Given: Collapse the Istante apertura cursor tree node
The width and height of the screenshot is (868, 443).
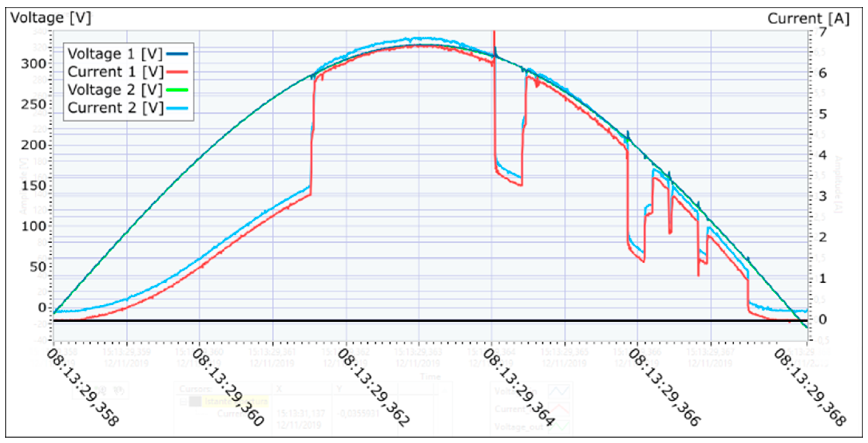Looking at the screenshot, I should coord(183,402).
